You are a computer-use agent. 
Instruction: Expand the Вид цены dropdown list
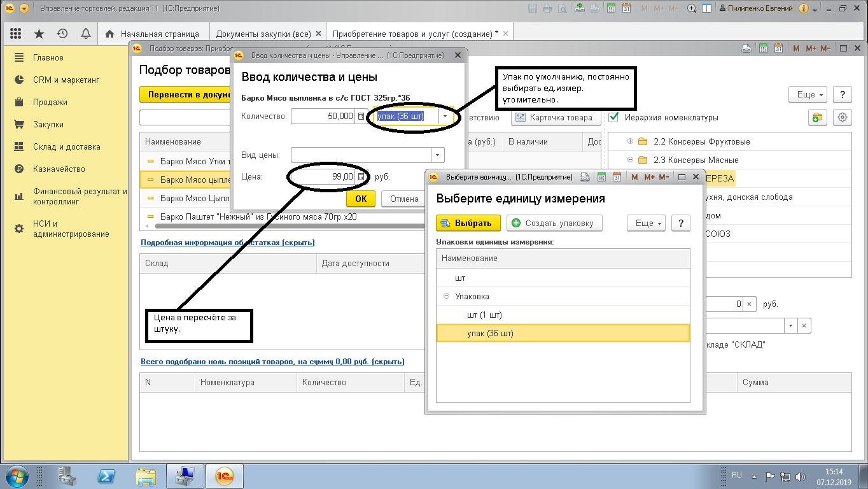tap(437, 155)
